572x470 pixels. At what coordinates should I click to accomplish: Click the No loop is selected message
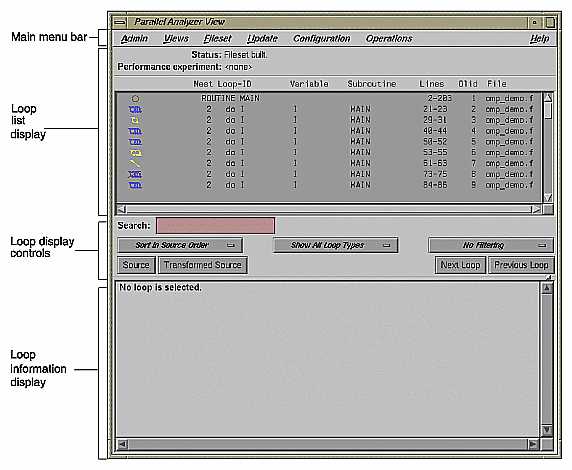pyautogui.click(x=160, y=288)
